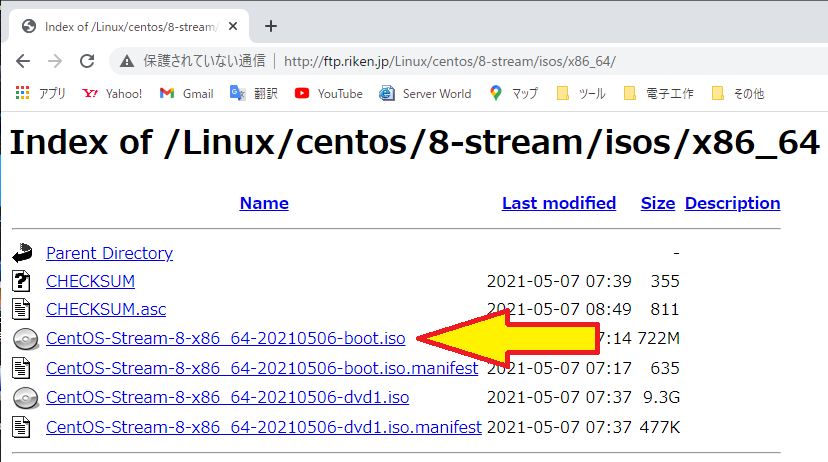Open the Apps grid bookmark icon
This screenshot has width=828, height=462.
23,93
